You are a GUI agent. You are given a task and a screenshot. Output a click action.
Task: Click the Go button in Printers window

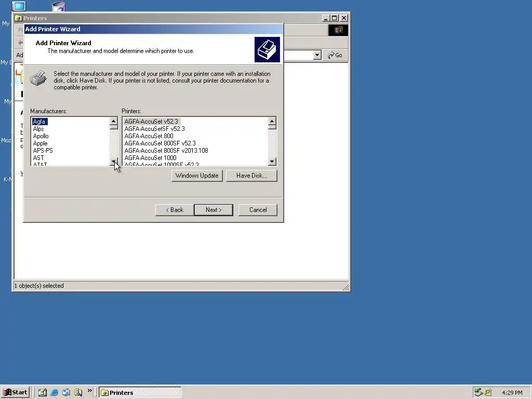335,55
